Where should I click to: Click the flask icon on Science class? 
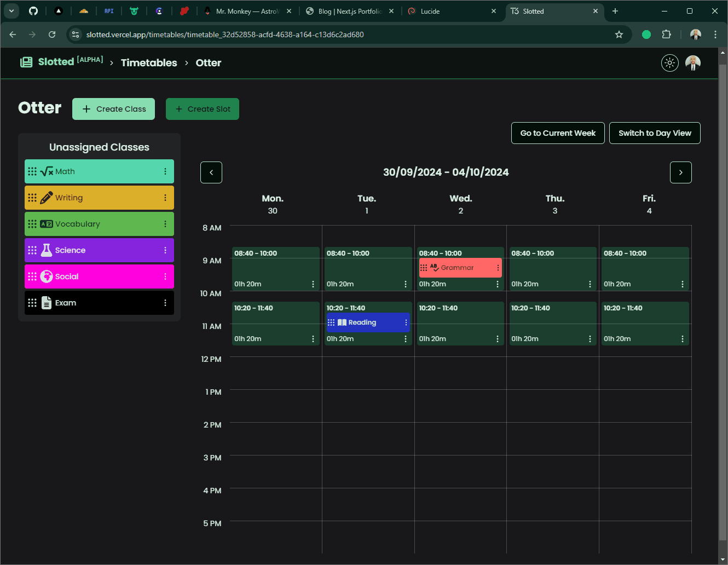pos(47,250)
